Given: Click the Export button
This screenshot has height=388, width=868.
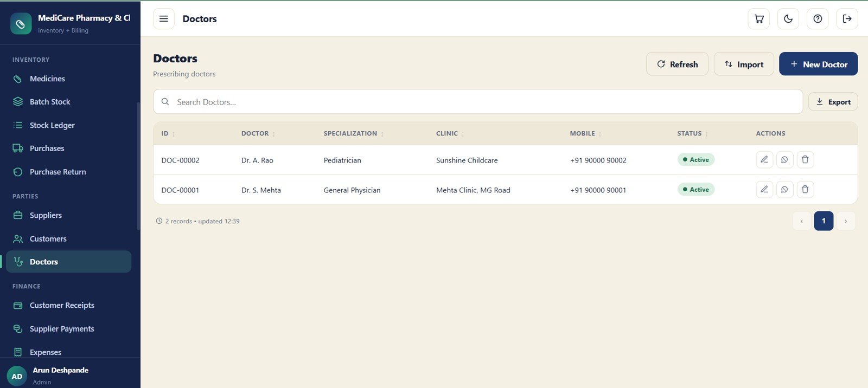Looking at the screenshot, I should pos(833,102).
